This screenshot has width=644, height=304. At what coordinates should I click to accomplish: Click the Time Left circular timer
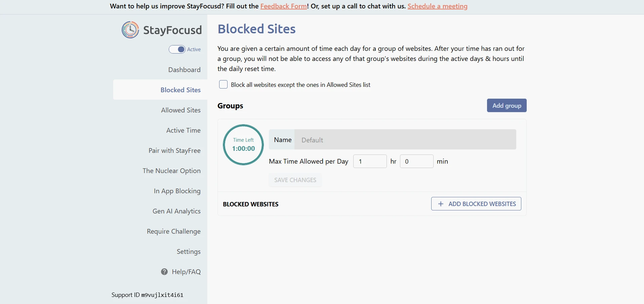(x=243, y=145)
